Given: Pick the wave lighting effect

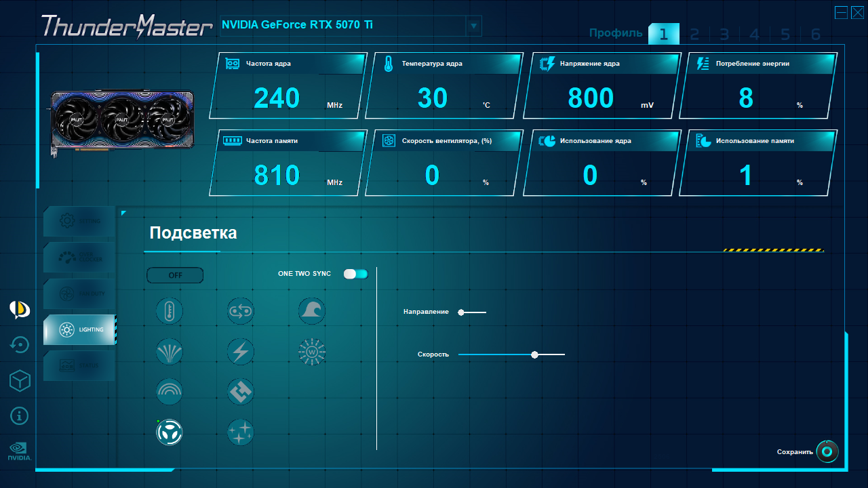Looking at the screenshot, I should point(312,312).
